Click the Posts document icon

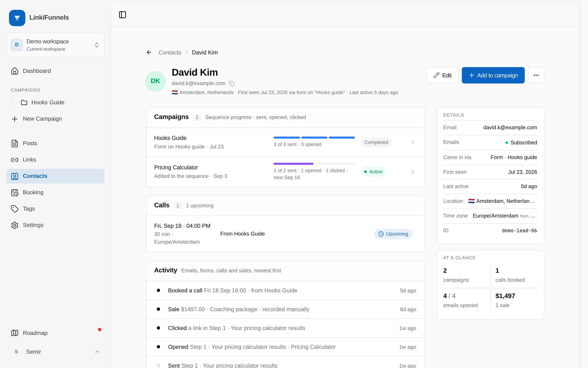[14, 143]
